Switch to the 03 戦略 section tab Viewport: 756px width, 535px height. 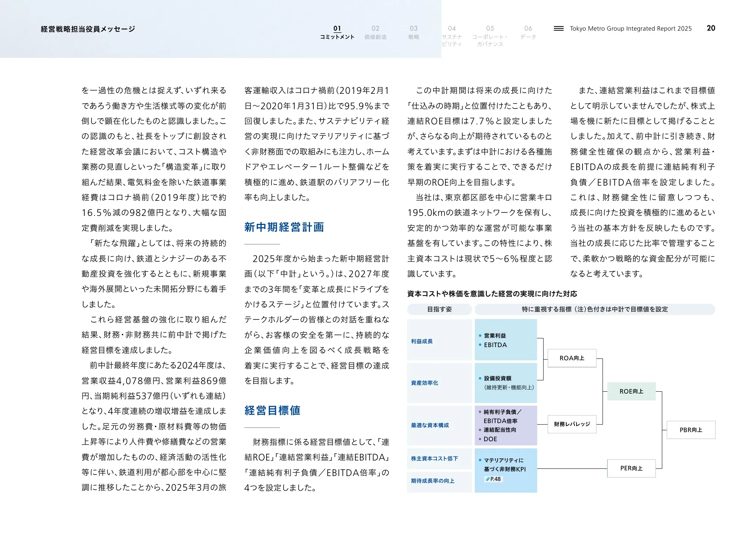(414, 33)
